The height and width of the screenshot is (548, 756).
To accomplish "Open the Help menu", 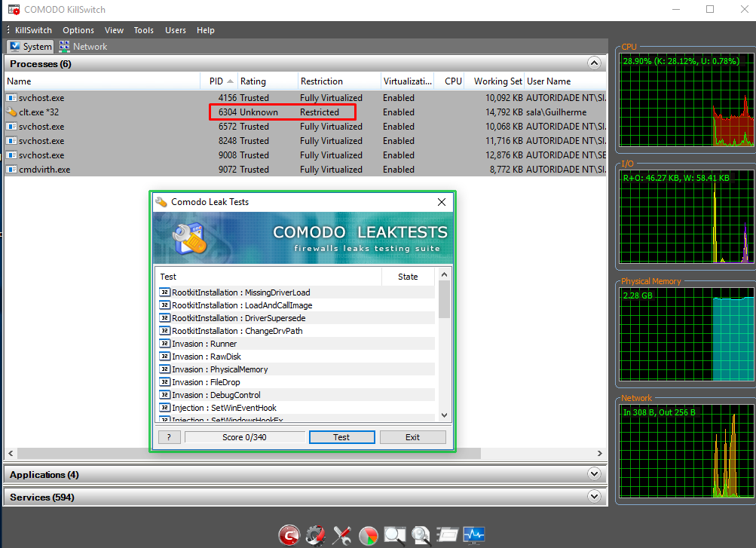I will (205, 30).
